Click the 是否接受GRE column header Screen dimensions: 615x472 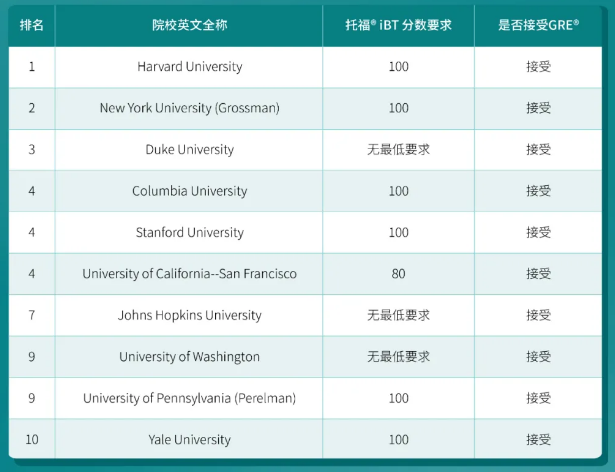pos(539,26)
